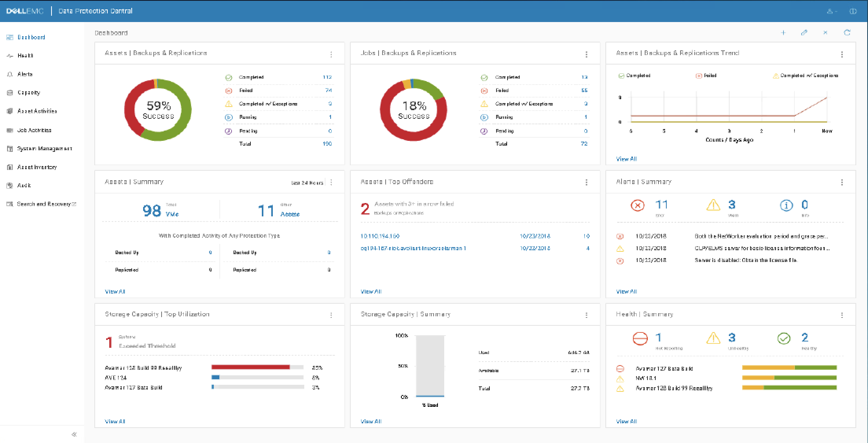This screenshot has width=868, height=443.
Task: Click the dashboard X icon in toolbar
Action: pyautogui.click(x=825, y=33)
